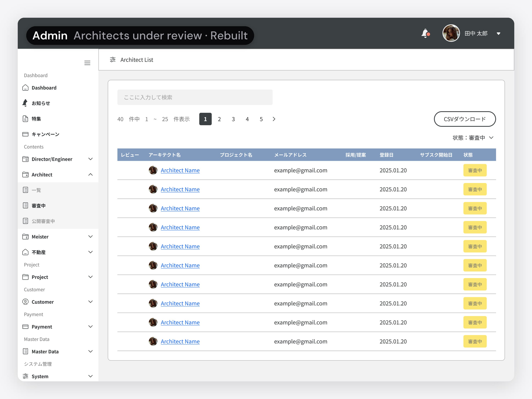Collapse sidebar with the hamburger icon
The width and height of the screenshot is (532, 399).
[87, 63]
